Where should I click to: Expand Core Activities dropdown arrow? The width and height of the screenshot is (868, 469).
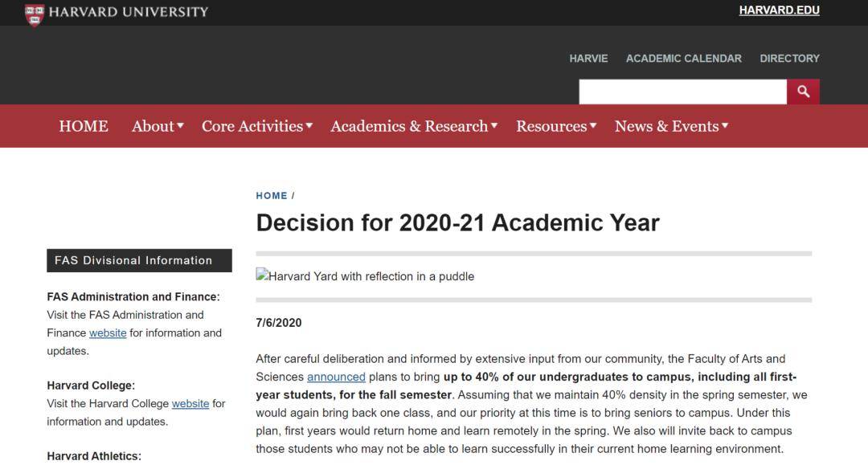coord(309,126)
